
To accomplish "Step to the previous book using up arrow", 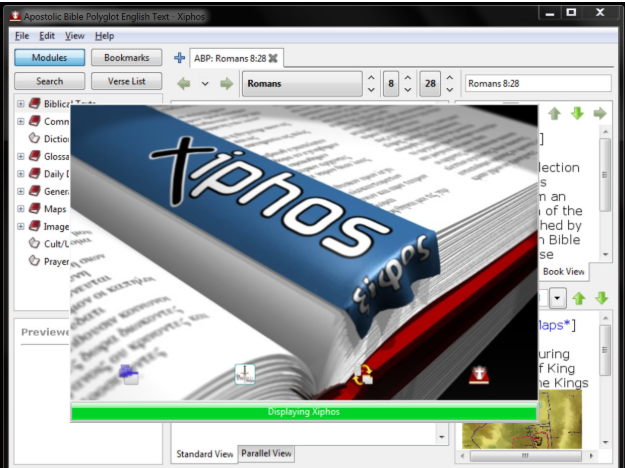I will (371, 78).
